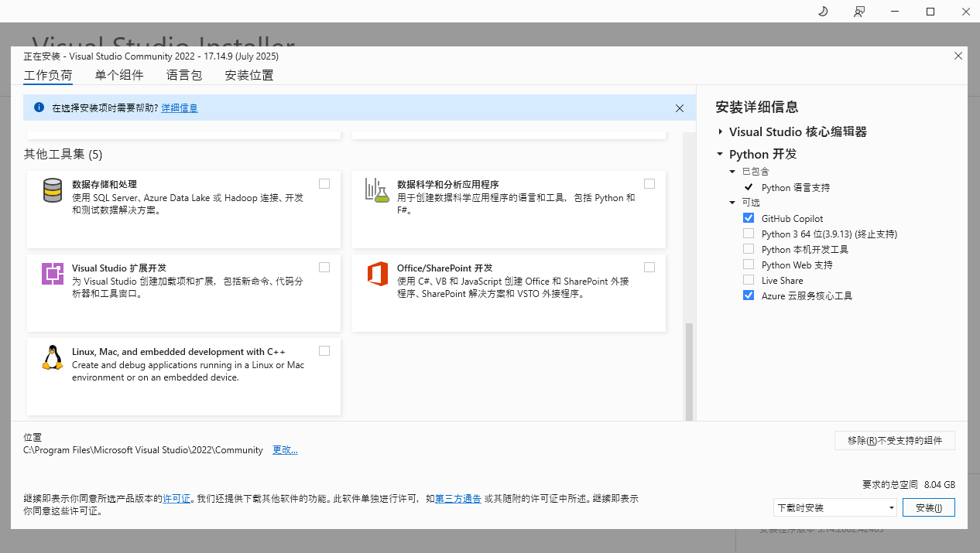The height and width of the screenshot is (553, 980).
Task: Check the Office/SharePoint 开发 workload checkbox
Action: (x=649, y=267)
